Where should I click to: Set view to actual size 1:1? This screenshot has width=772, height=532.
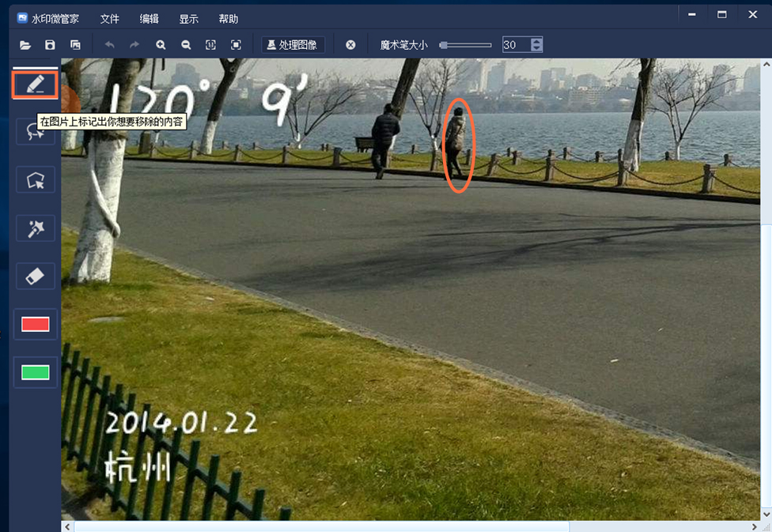tap(210, 45)
